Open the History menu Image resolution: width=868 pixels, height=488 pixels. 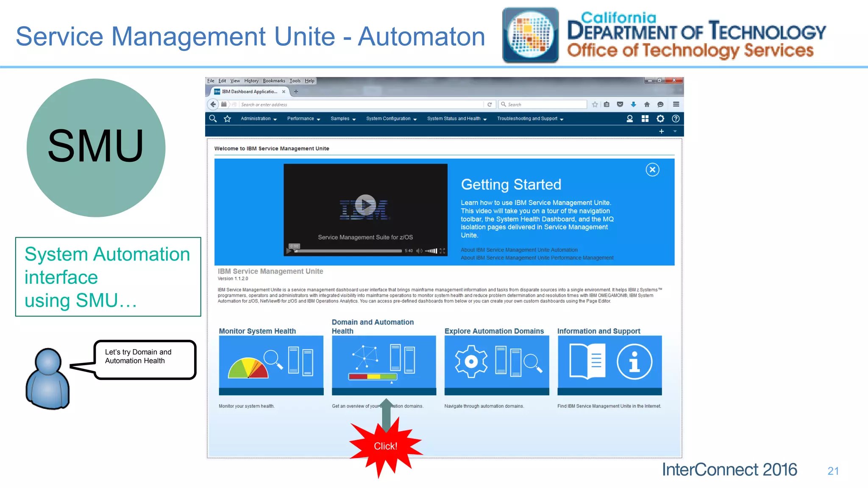click(251, 80)
